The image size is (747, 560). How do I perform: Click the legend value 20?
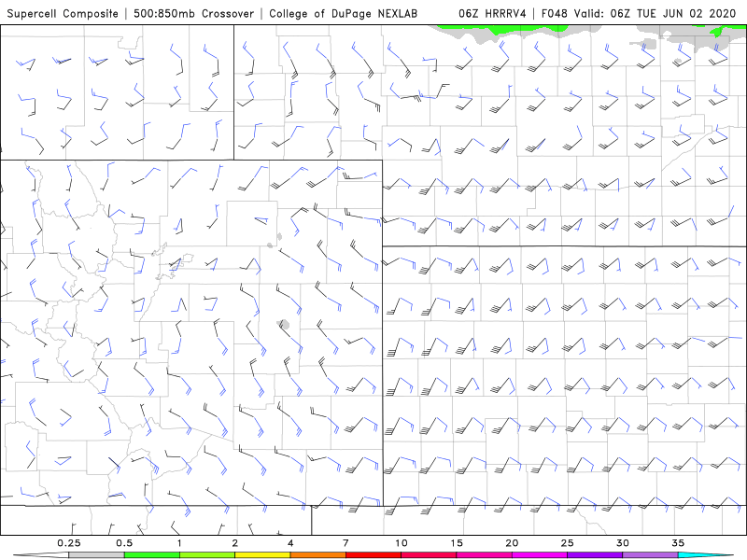coord(512,543)
